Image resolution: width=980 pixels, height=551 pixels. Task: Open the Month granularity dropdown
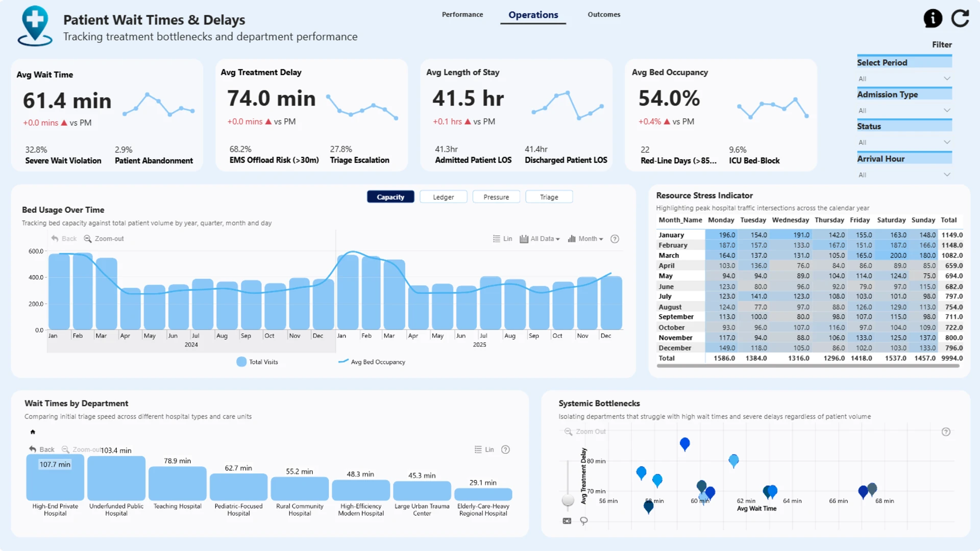[585, 239]
